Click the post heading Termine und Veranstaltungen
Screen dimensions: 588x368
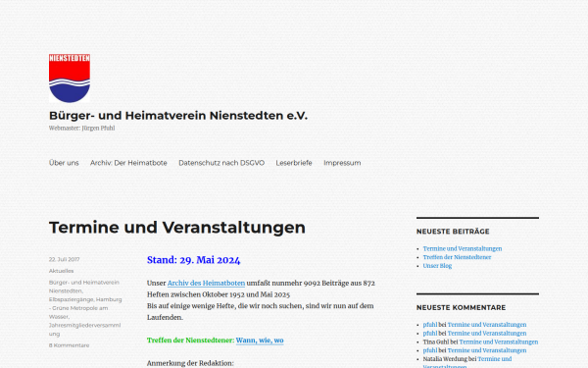pos(177,228)
